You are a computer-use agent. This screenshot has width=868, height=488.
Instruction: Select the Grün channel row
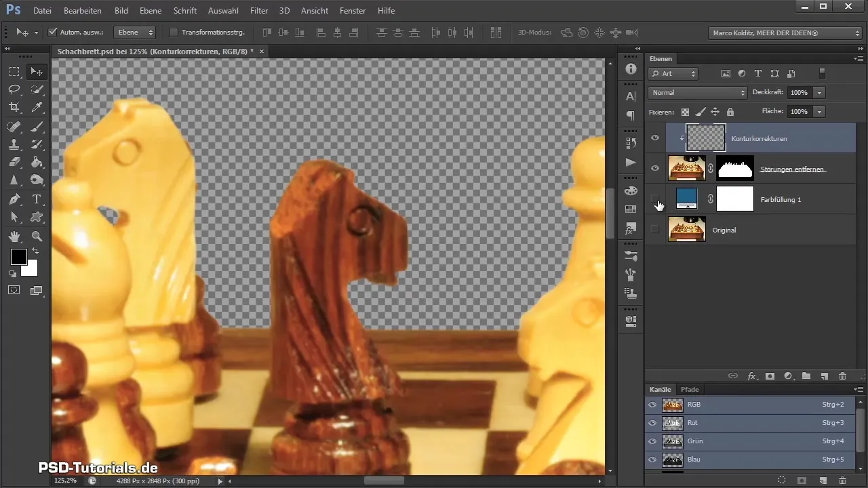coord(751,441)
